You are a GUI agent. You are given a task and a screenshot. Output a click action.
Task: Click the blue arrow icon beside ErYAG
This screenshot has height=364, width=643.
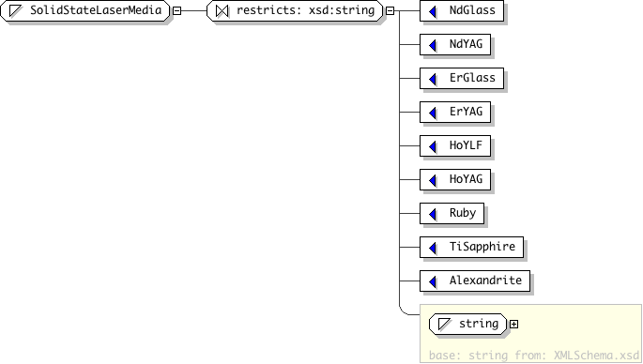pos(432,113)
